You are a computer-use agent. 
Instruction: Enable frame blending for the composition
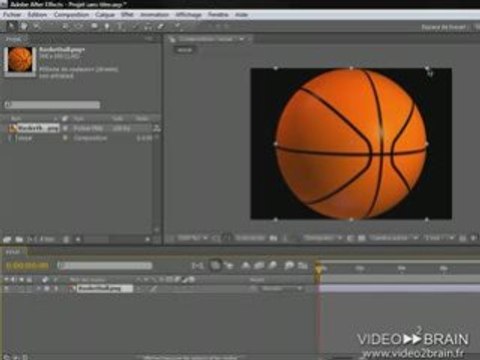tap(259, 265)
